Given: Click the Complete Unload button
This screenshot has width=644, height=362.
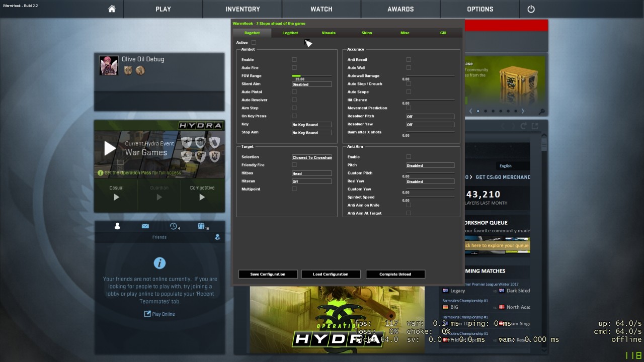Looking at the screenshot, I should coord(395,274).
